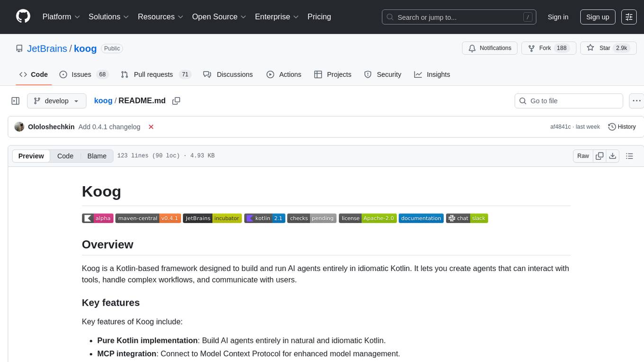The width and height of the screenshot is (644, 362).
Task: Open the document outline
Action: pyautogui.click(x=629, y=156)
